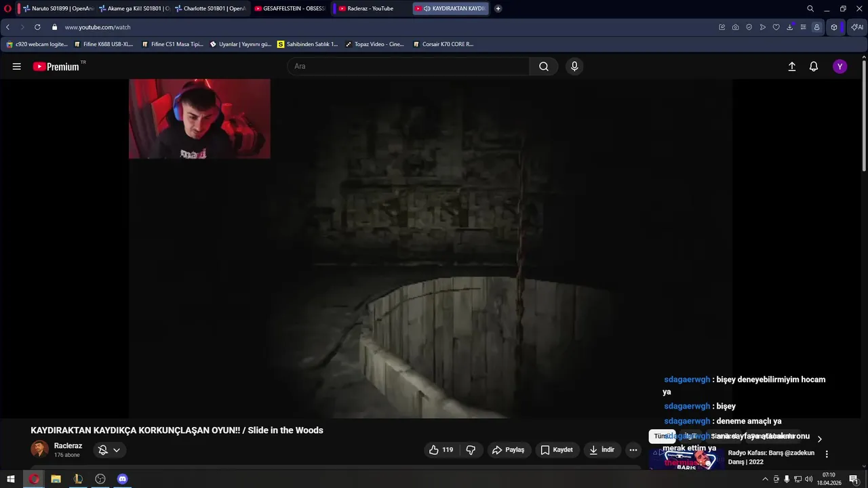
Task: Show hidden system tray icons
Action: point(766,479)
